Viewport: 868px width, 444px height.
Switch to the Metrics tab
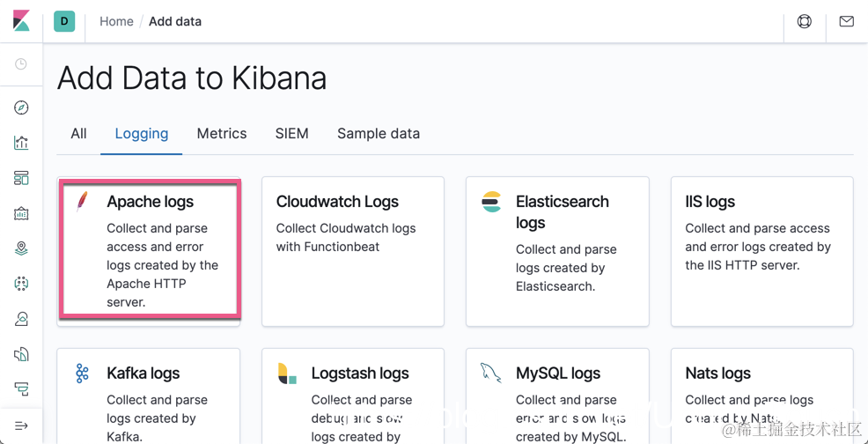click(222, 134)
